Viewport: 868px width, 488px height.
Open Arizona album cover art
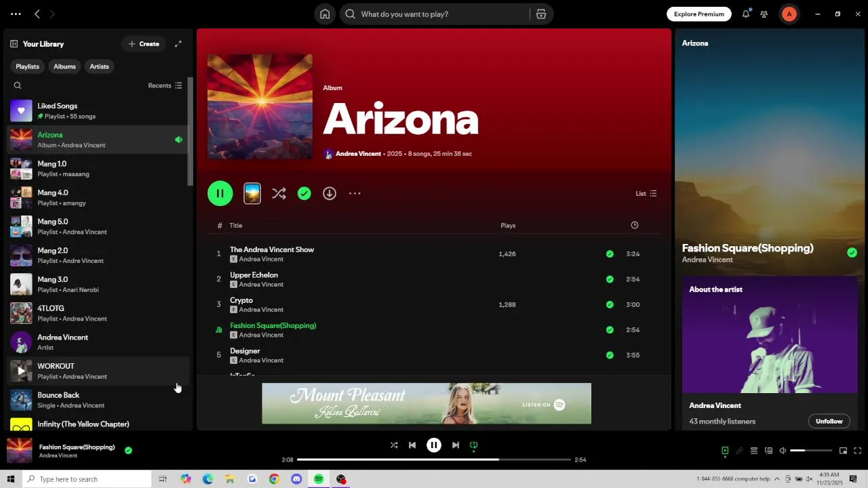pyautogui.click(x=260, y=107)
